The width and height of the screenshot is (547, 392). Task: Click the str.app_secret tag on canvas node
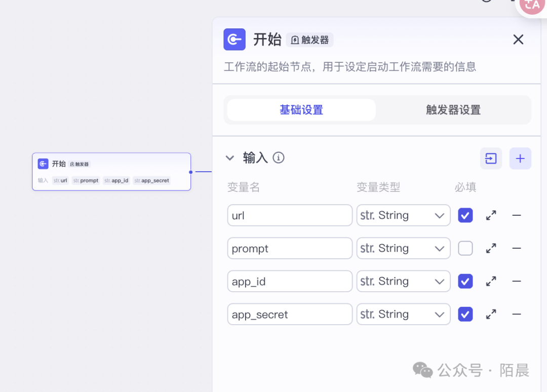152,180
